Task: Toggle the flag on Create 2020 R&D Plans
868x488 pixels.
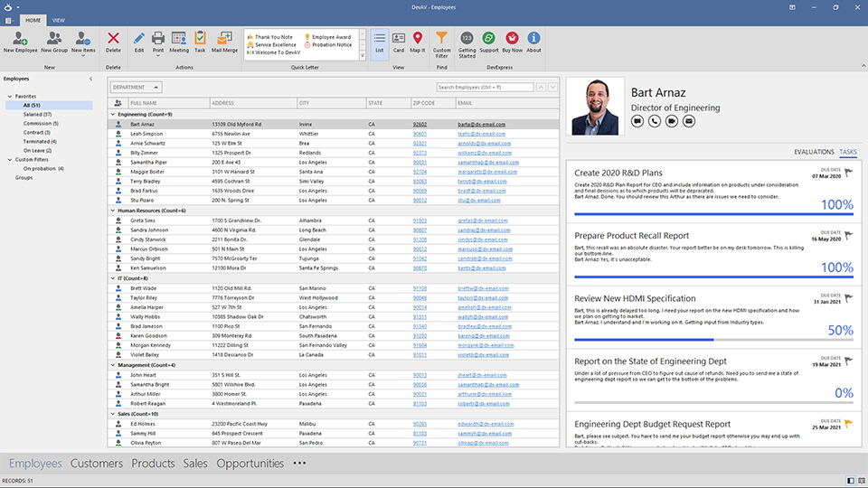Action: coord(847,174)
